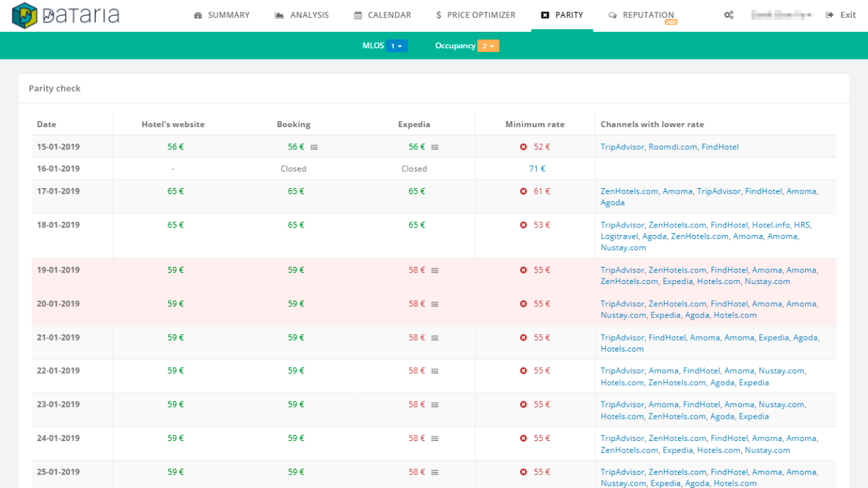
Task: Open HRS link for 18-01-2019
Action: (x=802, y=225)
